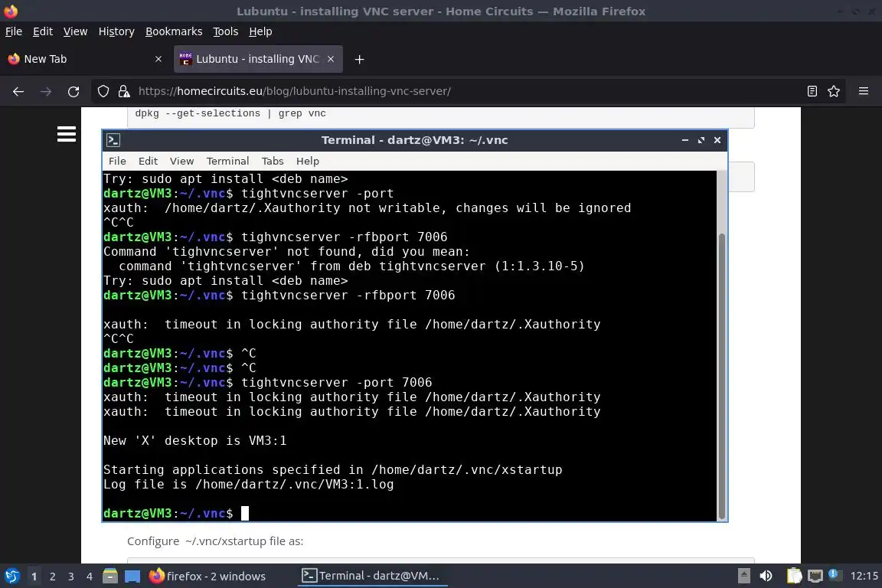882x588 pixels.
Task: Click the show desktop taskbar icon
Action: click(132, 577)
